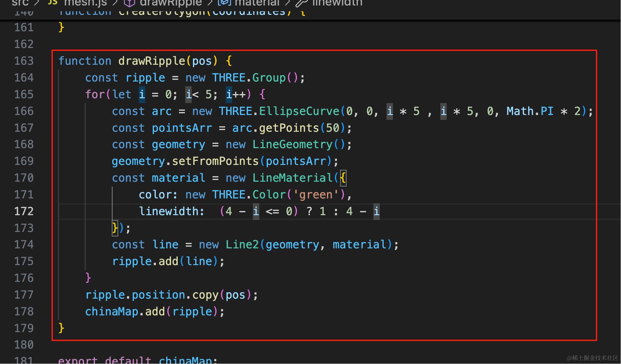Click getPoints on line 167
Image resolution: width=621 pixels, height=364 pixels.
pyautogui.click(x=289, y=128)
